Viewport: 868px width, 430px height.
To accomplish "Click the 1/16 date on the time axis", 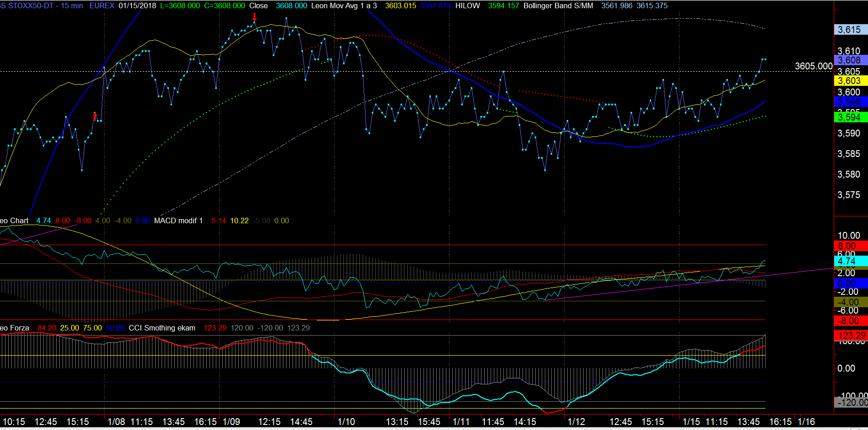I will coord(806,422).
